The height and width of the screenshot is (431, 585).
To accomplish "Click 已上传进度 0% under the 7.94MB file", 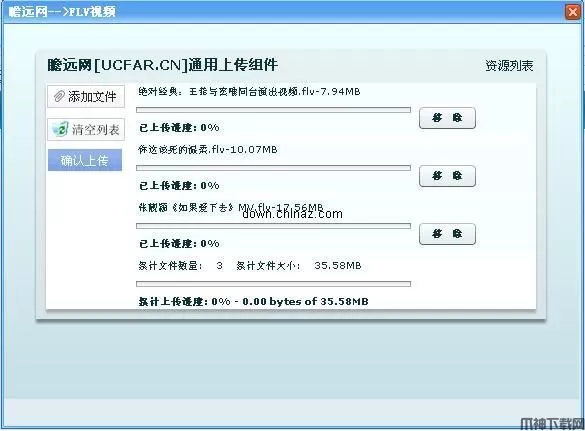I will [179, 128].
